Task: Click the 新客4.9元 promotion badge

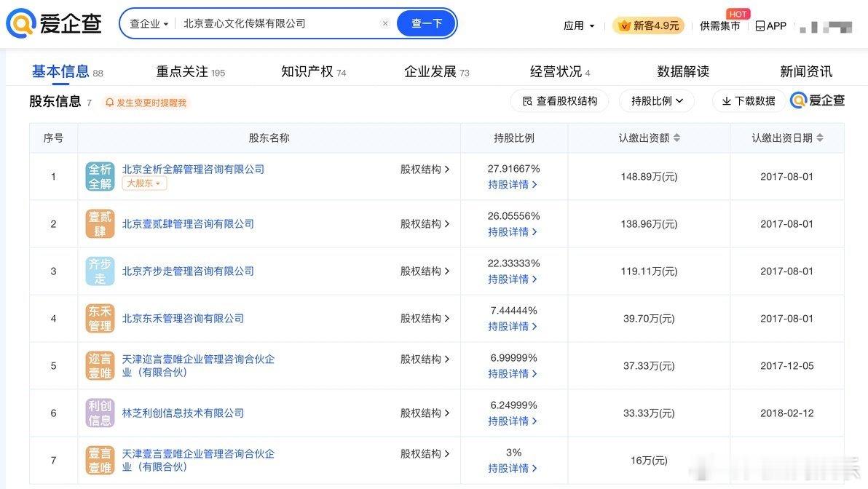Action: point(648,25)
